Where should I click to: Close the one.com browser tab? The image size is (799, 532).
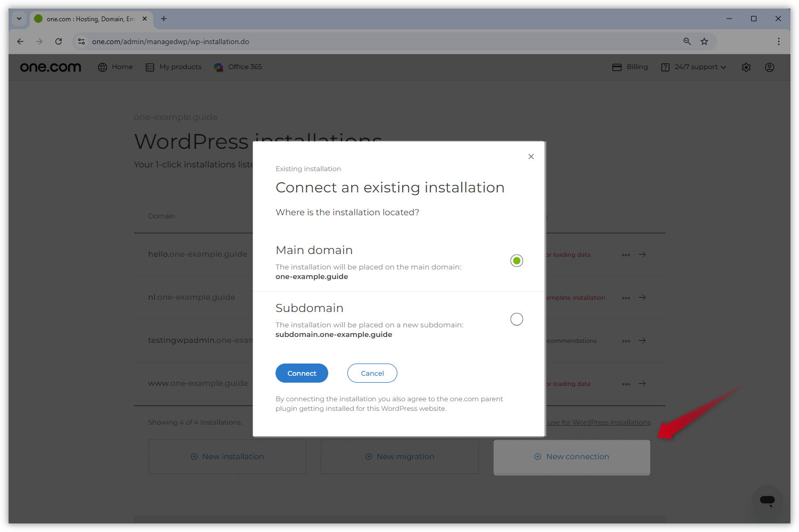[x=145, y=19]
